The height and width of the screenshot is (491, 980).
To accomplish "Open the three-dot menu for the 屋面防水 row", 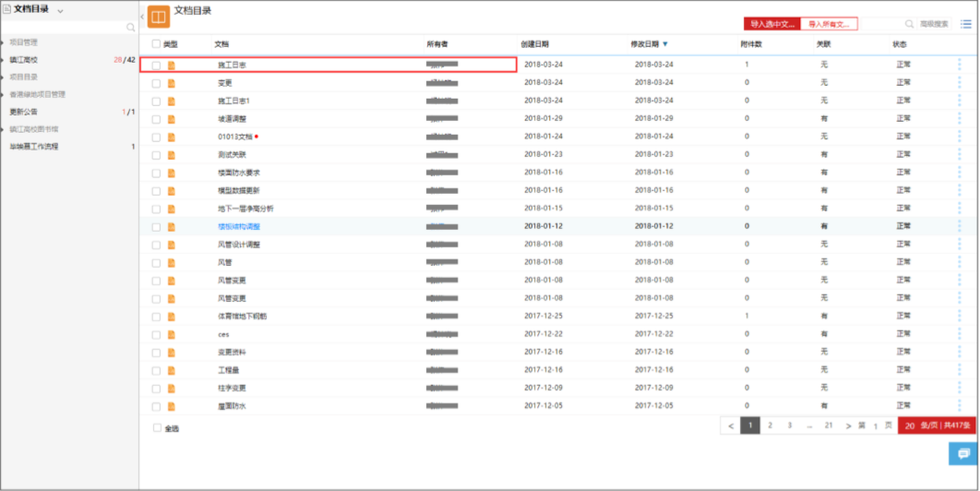I will point(960,405).
